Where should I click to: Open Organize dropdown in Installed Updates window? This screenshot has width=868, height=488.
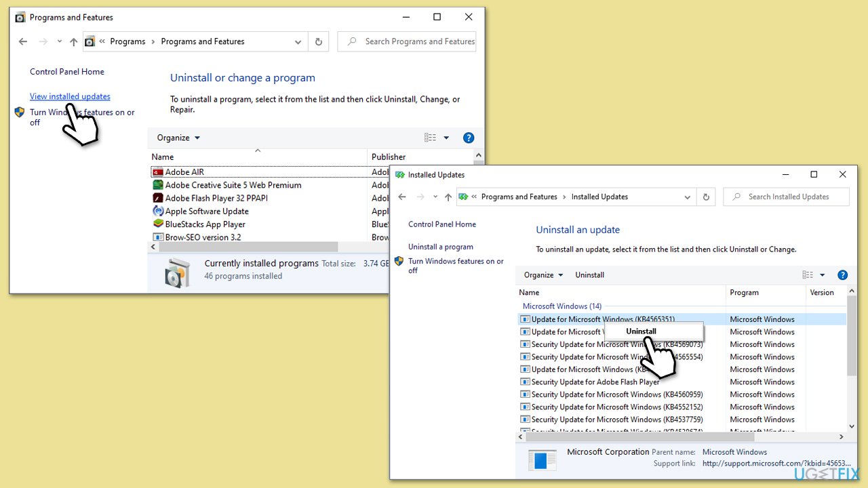[544, 275]
